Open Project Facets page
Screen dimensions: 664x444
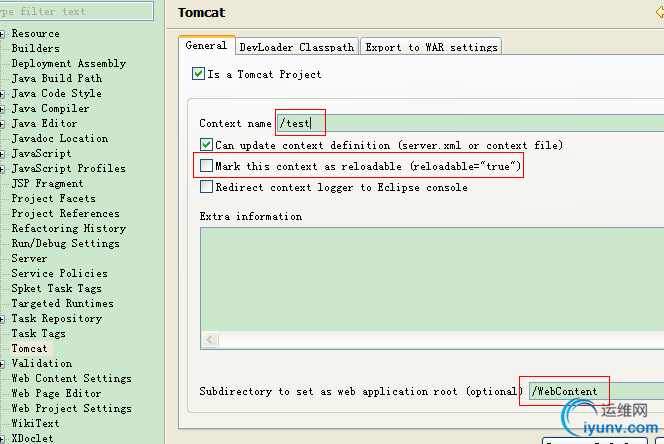[x=53, y=198]
